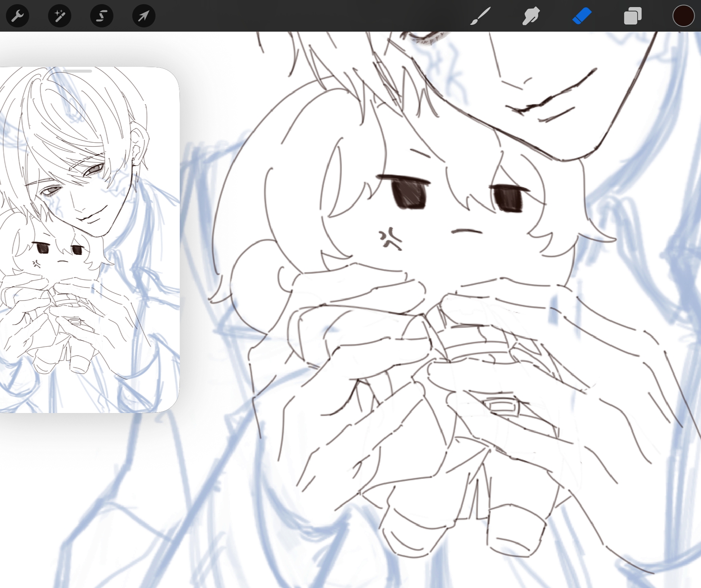This screenshot has width=701, height=588.
Task: Open the Actions wrench menu
Action: (x=17, y=16)
